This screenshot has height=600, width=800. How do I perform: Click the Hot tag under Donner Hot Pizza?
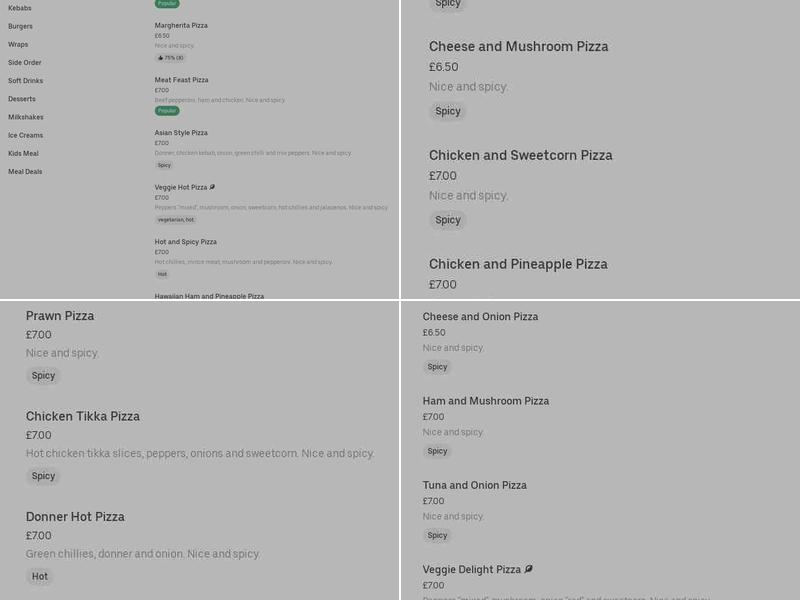point(40,576)
